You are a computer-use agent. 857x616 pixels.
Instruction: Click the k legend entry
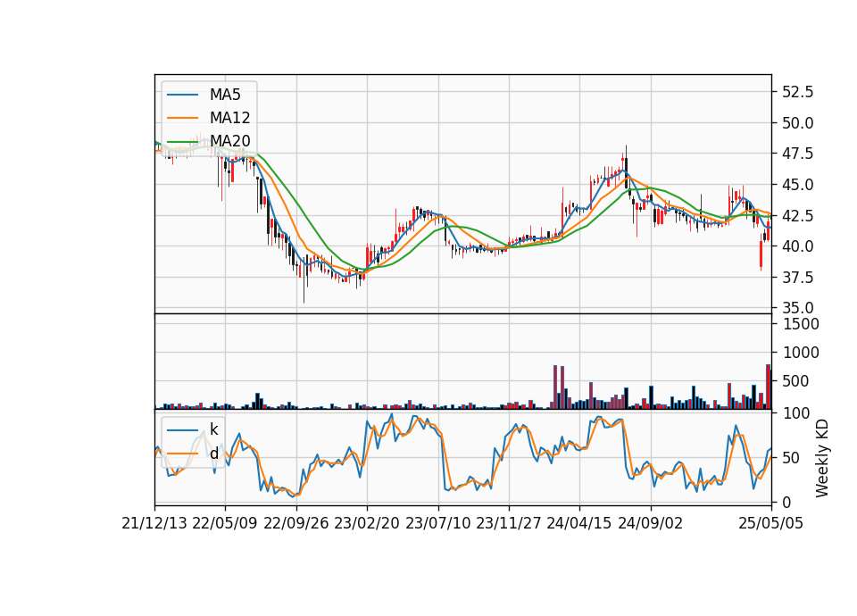213,429
